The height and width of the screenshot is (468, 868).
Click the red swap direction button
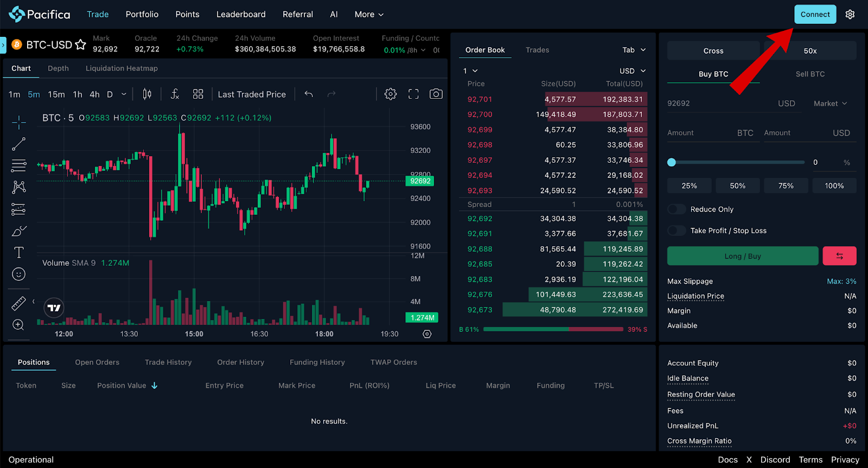coord(839,256)
